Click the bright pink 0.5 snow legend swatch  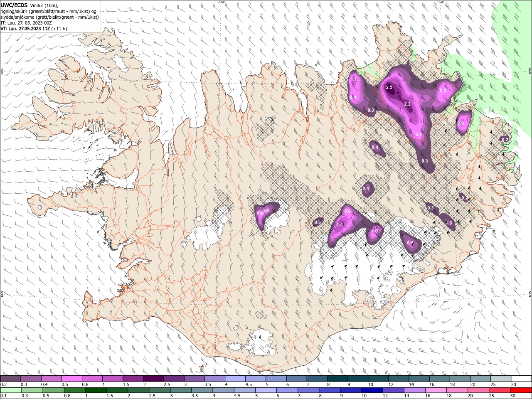[x=71, y=379]
